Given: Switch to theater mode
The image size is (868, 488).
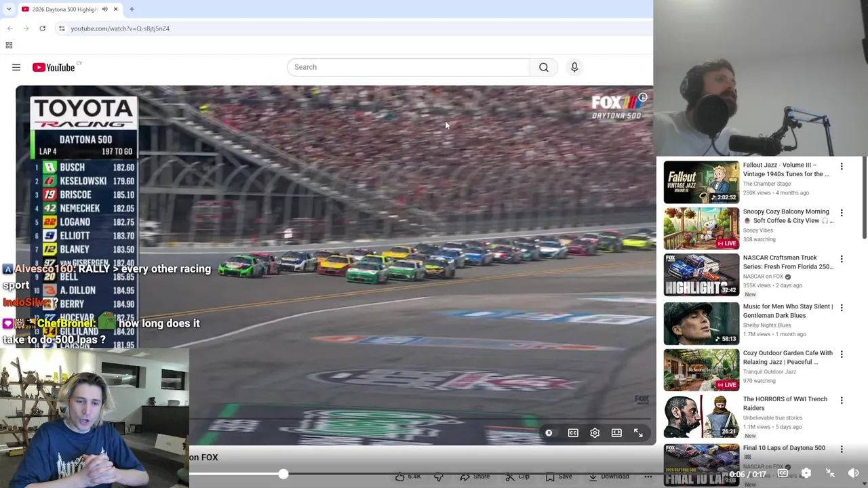Looking at the screenshot, I should (616, 433).
